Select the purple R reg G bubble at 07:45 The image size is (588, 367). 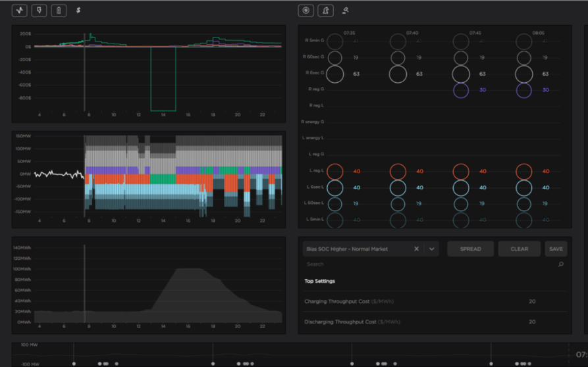tap(461, 90)
